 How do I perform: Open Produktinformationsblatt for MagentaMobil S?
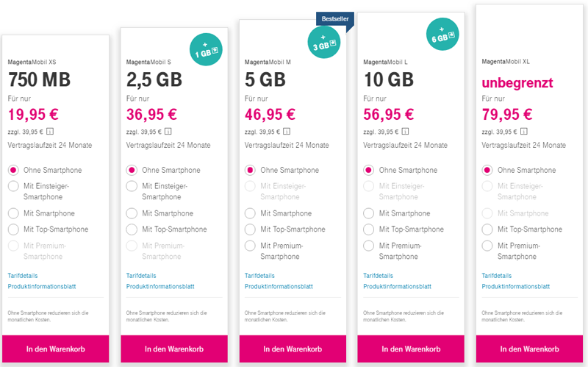point(160,286)
